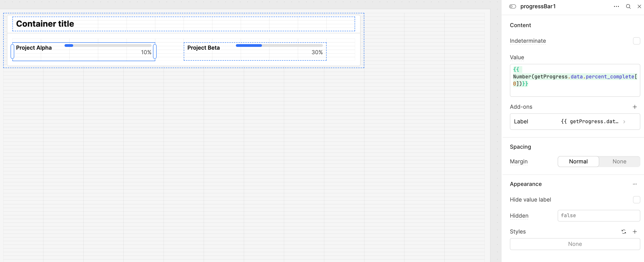Click into the Hidden input field
Image resolution: width=644 pixels, height=262 pixels.
click(x=599, y=215)
